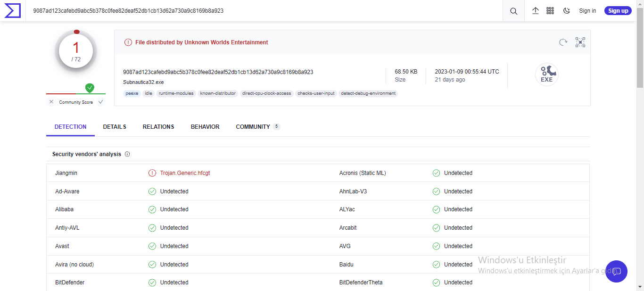Open the upload file icon
Screen dimensions: 644x291
click(x=536, y=11)
